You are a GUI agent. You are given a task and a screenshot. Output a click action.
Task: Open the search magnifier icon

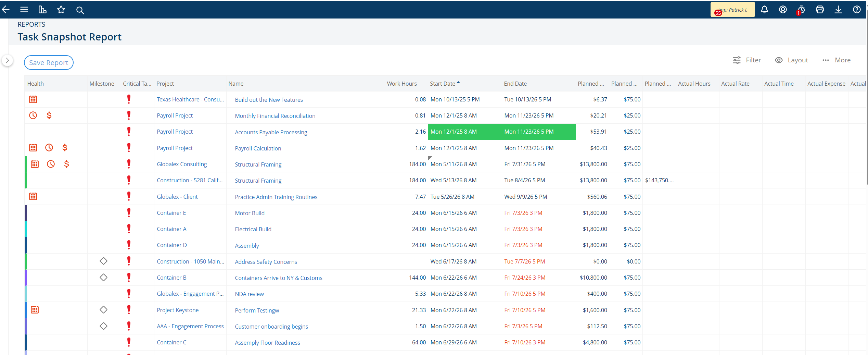pyautogui.click(x=80, y=10)
